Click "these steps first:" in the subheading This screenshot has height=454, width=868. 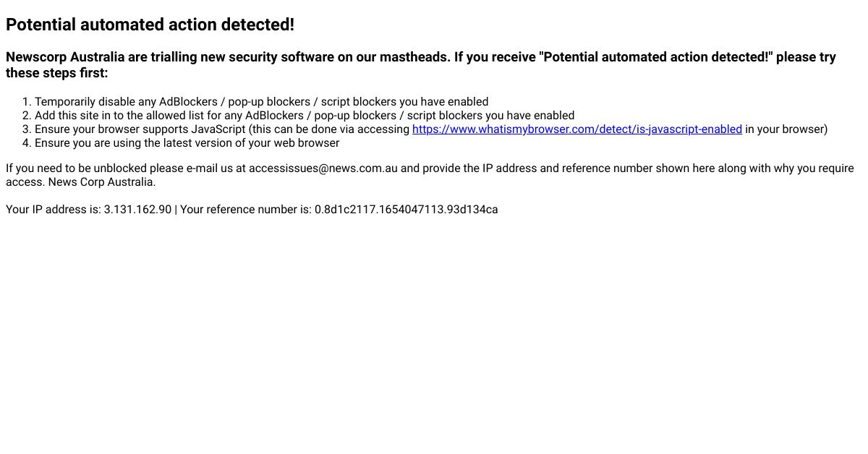[x=57, y=73]
